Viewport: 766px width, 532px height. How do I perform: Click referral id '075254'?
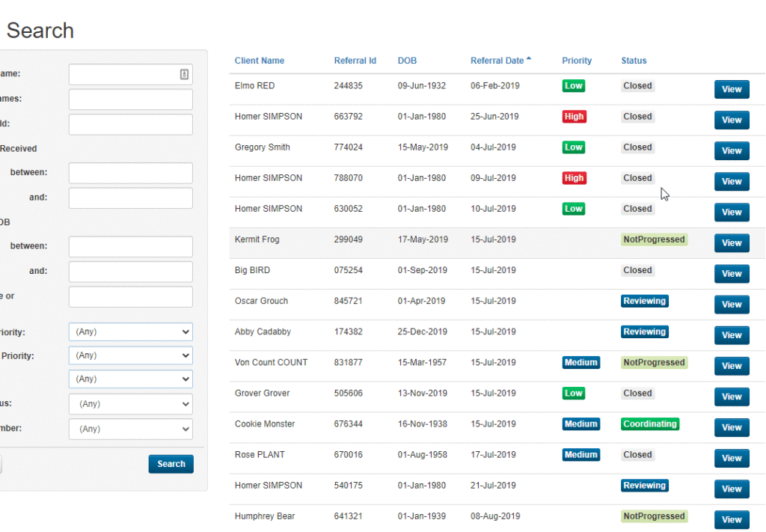pos(349,271)
